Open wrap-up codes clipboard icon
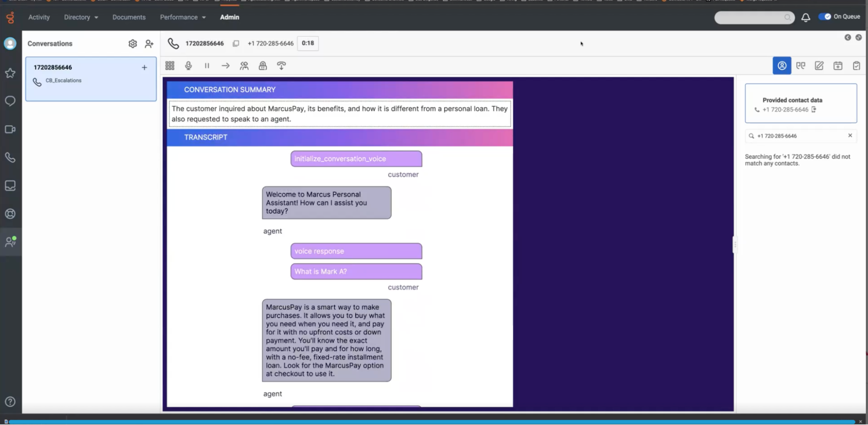868x425 pixels. (856, 66)
